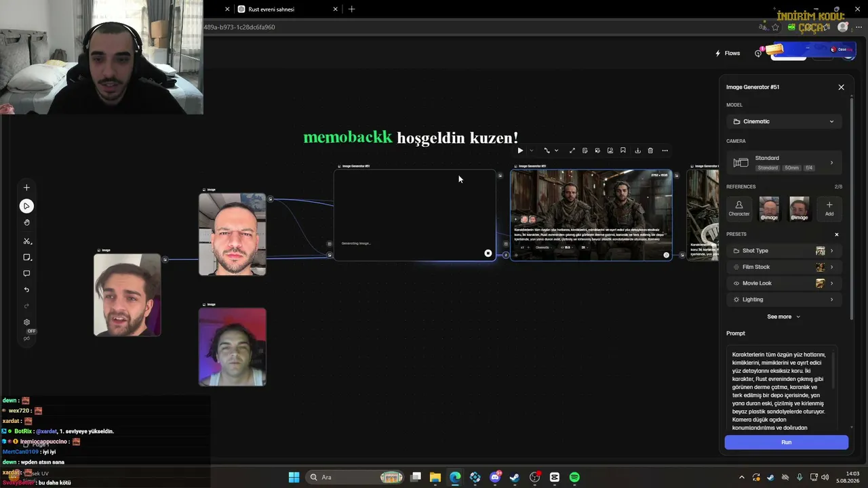Viewport: 868px width, 488px height.
Task: Open the aspect ratio dropdown on warehouse node
Action: 566,247
